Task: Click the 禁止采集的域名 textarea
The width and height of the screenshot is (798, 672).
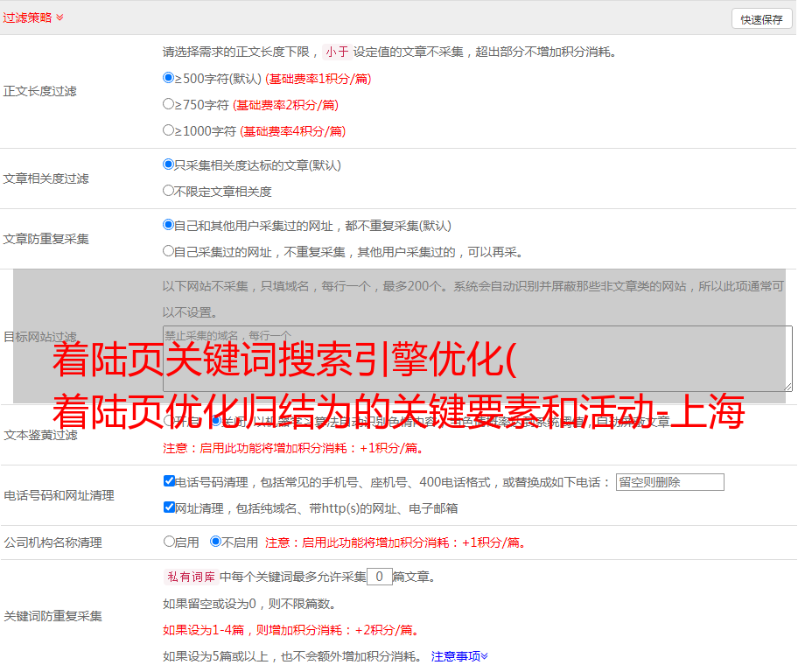Action: 477,358
